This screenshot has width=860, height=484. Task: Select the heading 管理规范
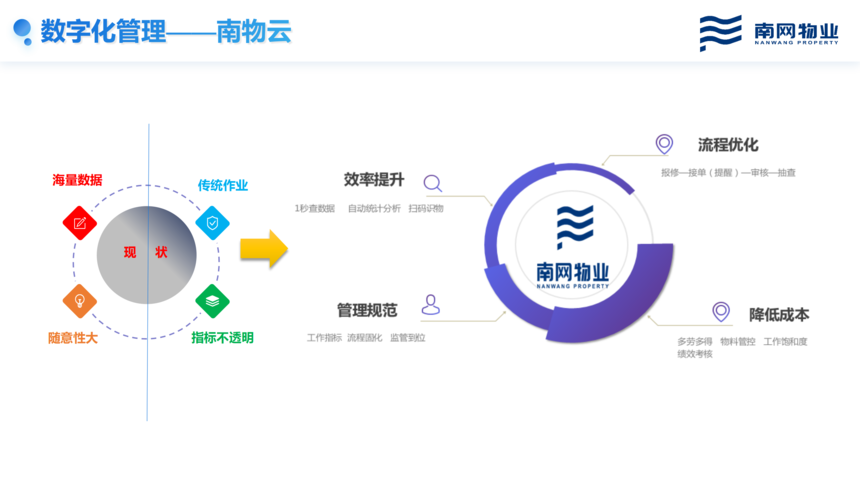click(367, 311)
